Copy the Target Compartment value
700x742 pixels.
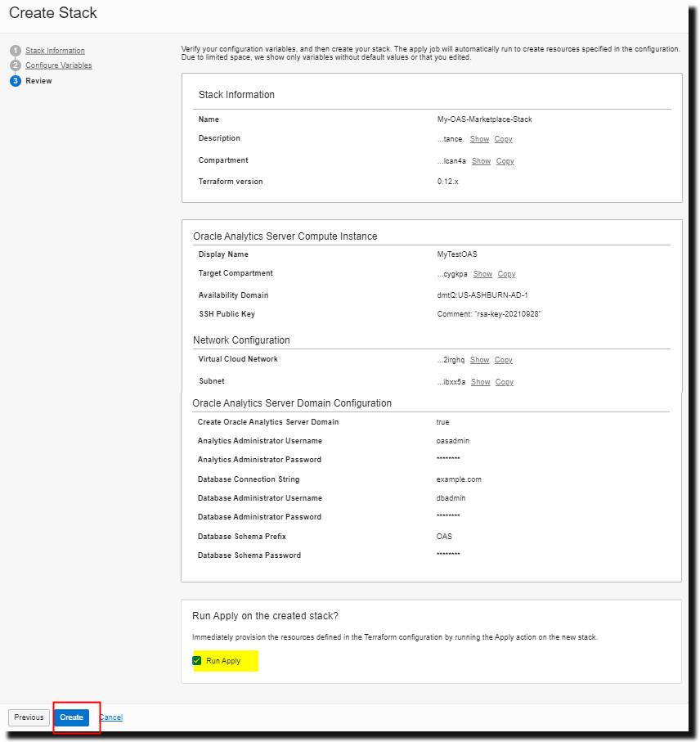tap(506, 274)
